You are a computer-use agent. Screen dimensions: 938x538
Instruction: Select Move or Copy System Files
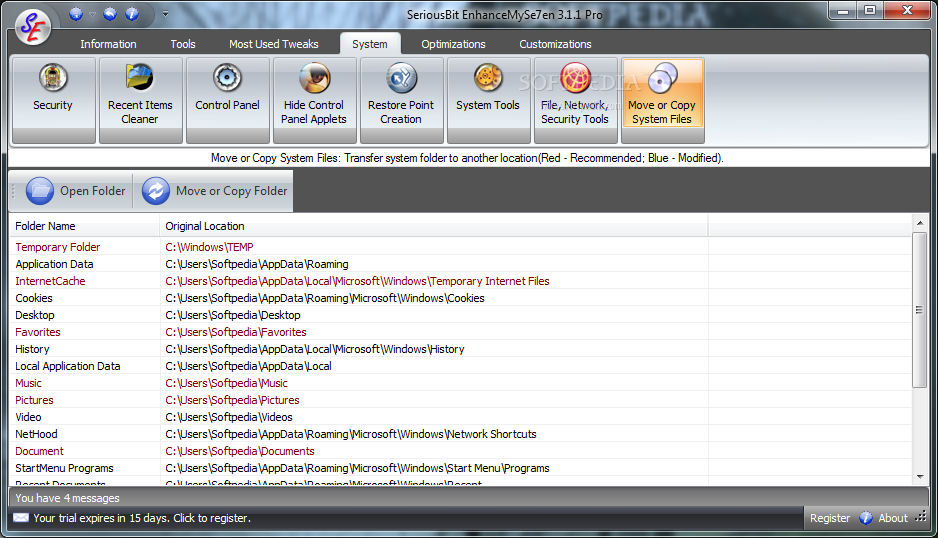click(x=662, y=101)
